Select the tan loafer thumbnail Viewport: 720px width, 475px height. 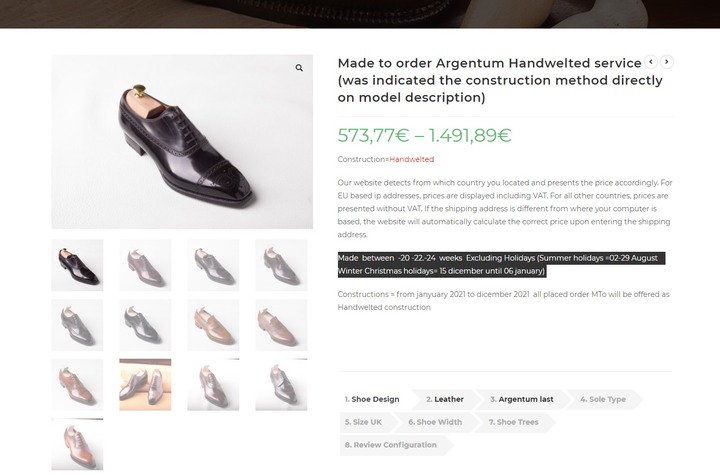pos(213,325)
